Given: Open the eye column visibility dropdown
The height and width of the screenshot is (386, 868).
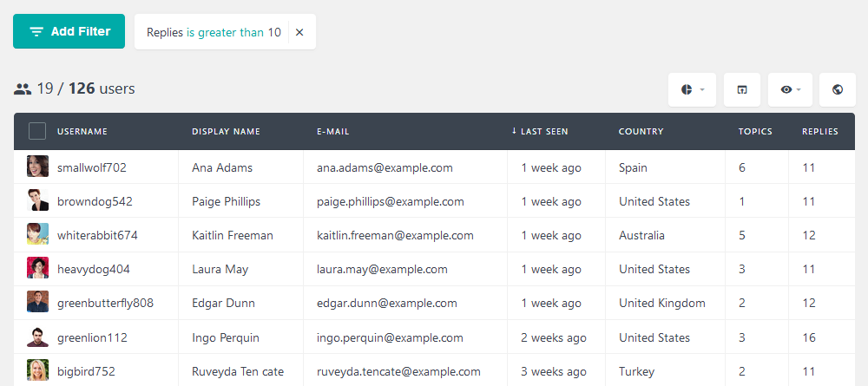Looking at the screenshot, I should coord(790,89).
